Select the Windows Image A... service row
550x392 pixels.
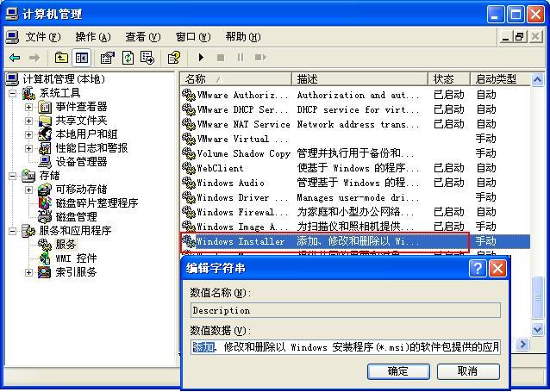point(355,227)
